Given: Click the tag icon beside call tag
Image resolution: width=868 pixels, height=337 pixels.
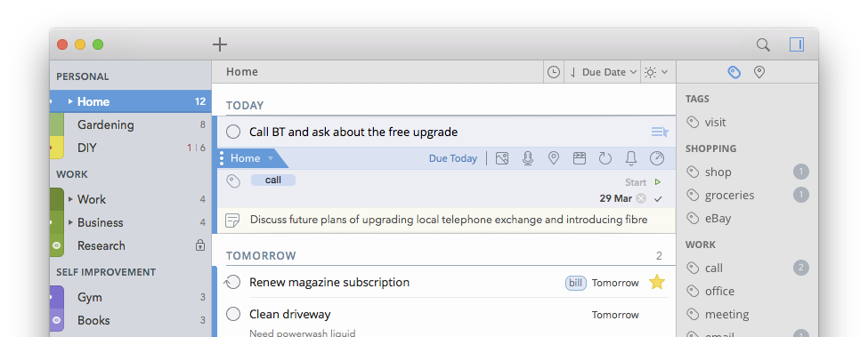Looking at the screenshot, I should [x=233, y=181].
